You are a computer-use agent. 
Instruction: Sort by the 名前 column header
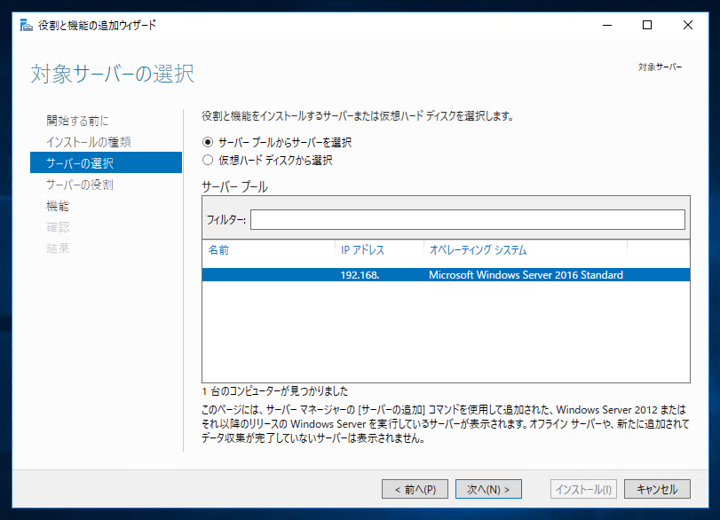pyautogui.click(x=219, y=250)
